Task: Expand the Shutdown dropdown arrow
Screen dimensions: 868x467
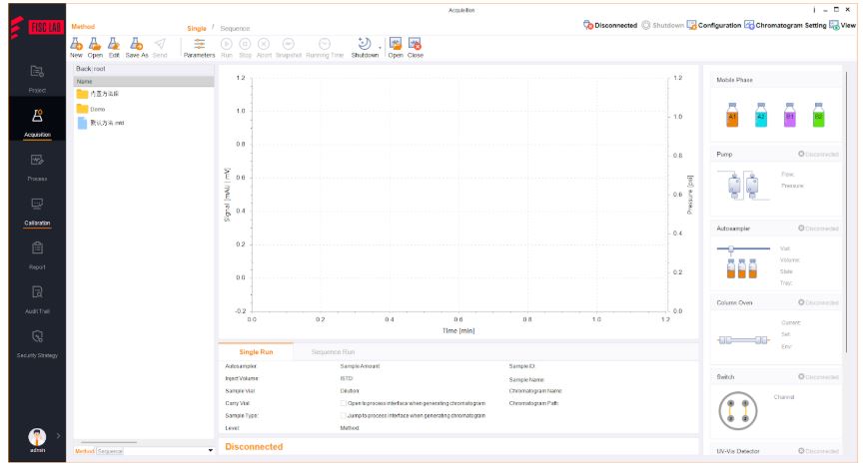Action: pyautogui.click(x=380, y=46)
